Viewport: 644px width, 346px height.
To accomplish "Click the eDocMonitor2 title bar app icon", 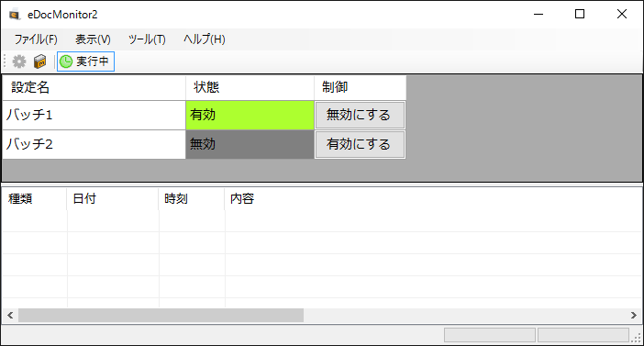I will click(15, 15).
